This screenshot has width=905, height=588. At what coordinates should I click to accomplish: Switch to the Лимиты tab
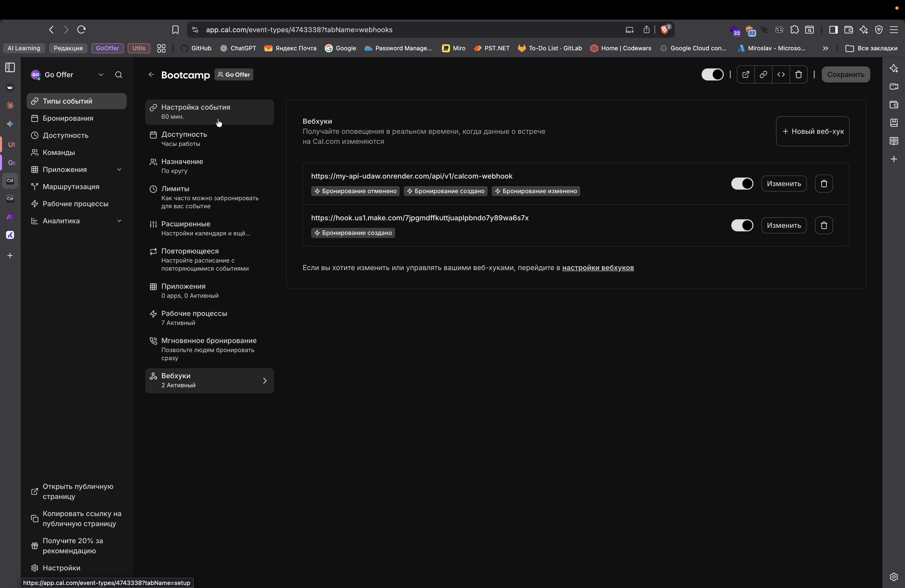tap(209, 197)
